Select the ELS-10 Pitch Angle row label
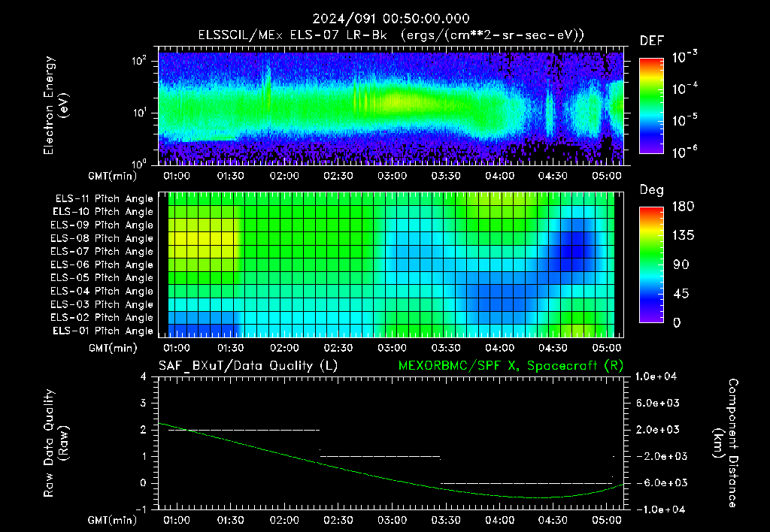This screenshot has height=532, width=770. point(103,212)
